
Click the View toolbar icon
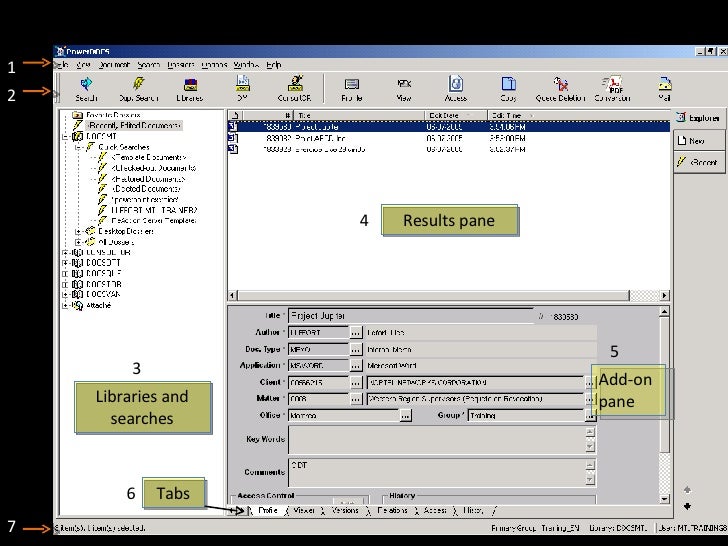pyautogui.click(x=404, y=89)
